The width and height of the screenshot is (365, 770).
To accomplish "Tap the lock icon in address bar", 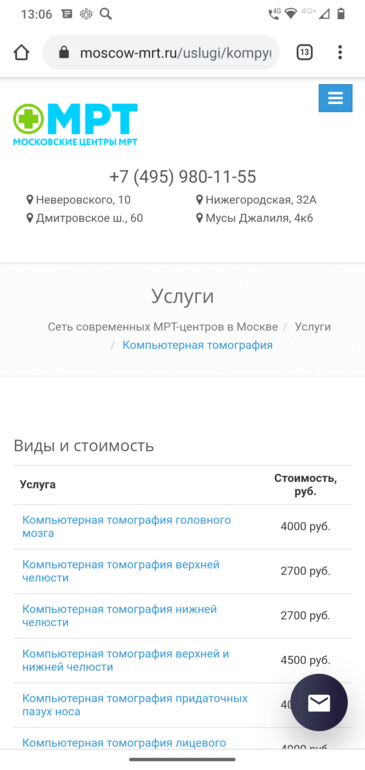I will 64,53.
